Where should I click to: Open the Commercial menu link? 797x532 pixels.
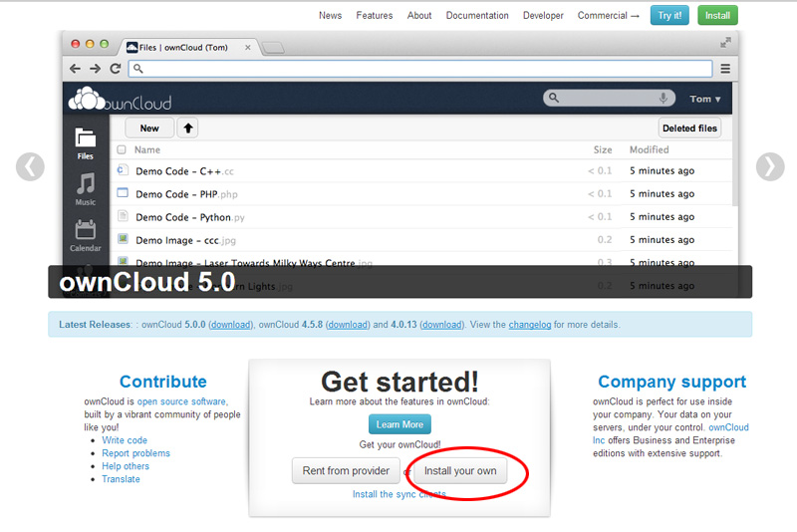point(609,16)
